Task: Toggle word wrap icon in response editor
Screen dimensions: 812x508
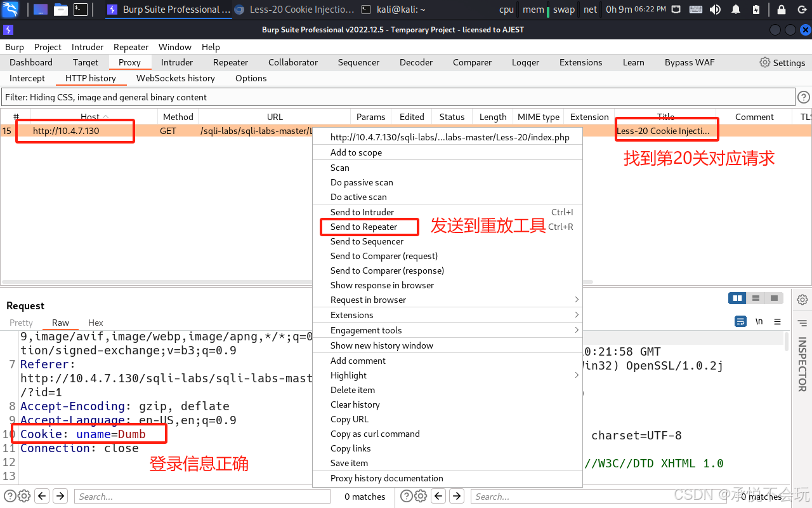Action: 740,321
